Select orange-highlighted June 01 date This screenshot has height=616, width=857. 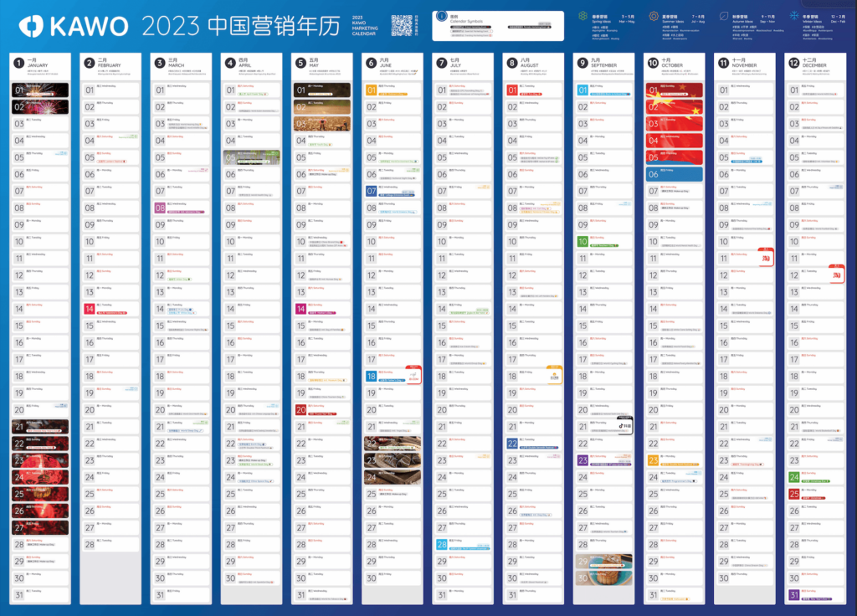click(x=371, y=90)
